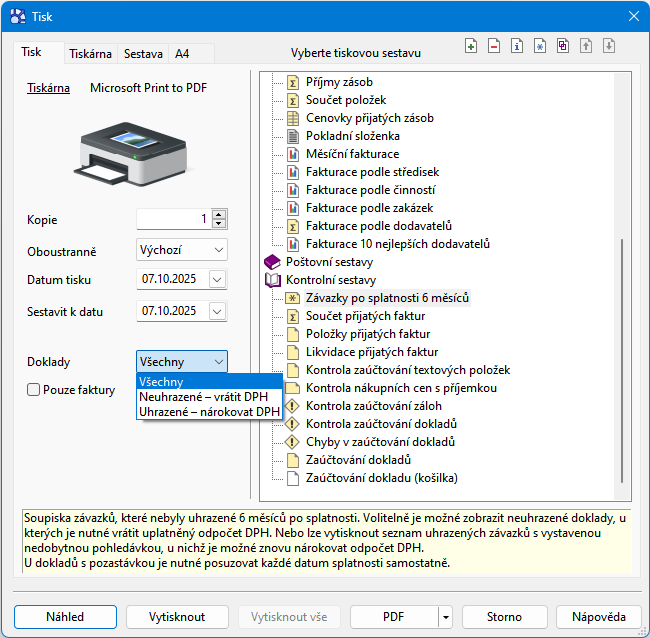
Task: Click the add report icon with green plus
Action: click(471, 46)
